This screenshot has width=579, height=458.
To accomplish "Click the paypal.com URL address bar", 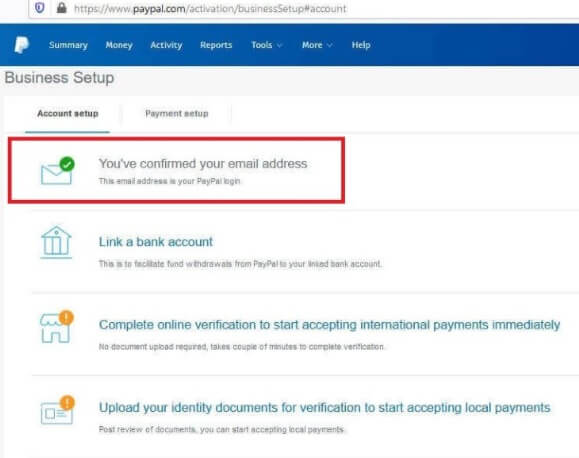I will tap(210, 8).
